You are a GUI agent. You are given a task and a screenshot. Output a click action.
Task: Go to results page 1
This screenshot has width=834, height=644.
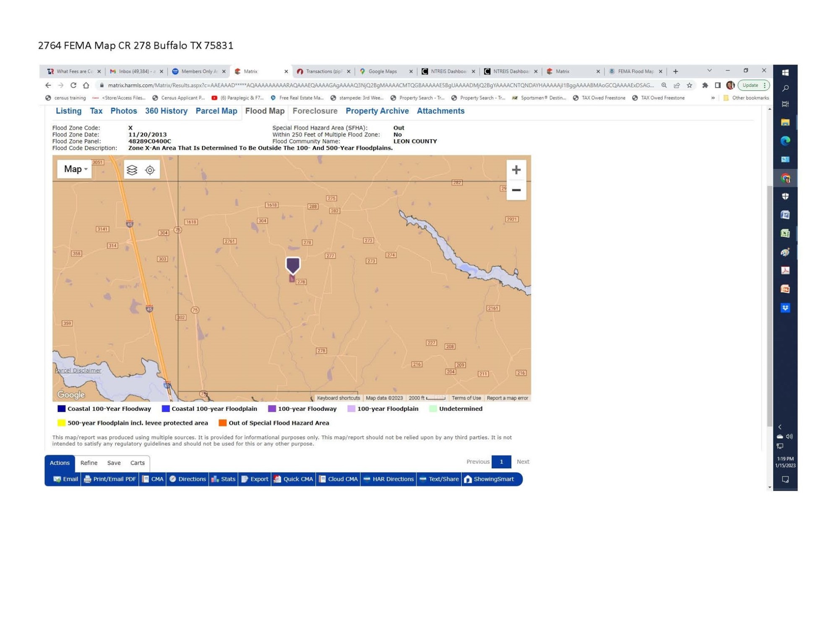pos(501,461)
